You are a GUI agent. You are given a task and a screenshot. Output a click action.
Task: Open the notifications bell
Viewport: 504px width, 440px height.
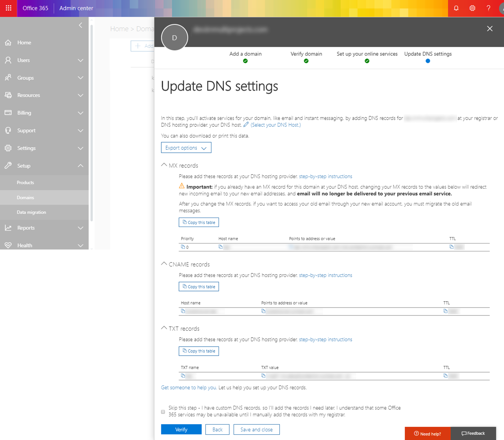pyautogui.click(x=456, y=8)
